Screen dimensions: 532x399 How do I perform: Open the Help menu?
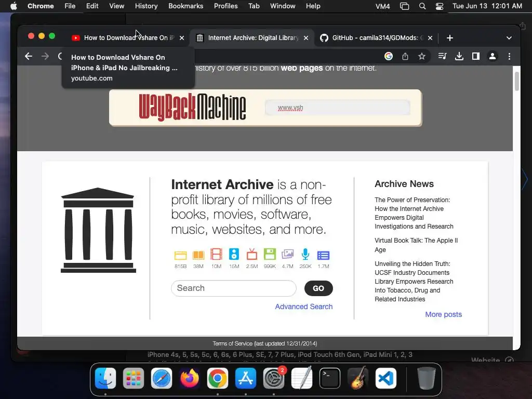(313, 6)
